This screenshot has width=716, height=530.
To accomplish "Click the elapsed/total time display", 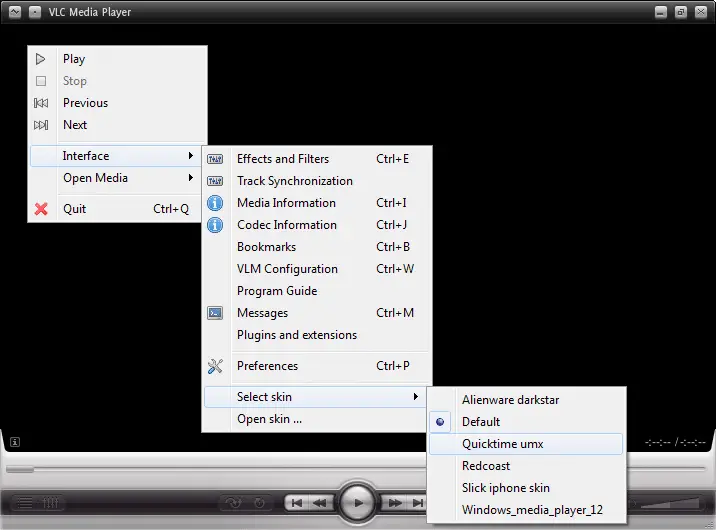I will (675, 442).
